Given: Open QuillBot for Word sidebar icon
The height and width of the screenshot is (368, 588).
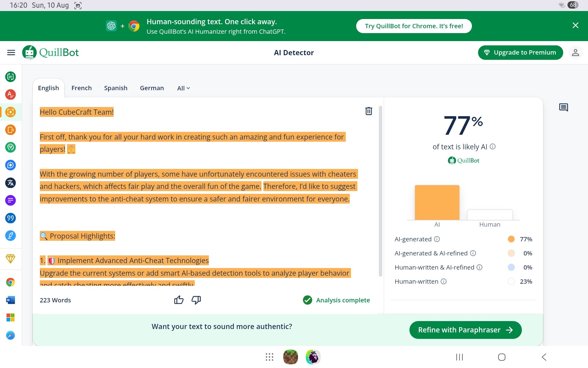Looking at the screenshot, I should pyautogui.click(x=10, y=300).
